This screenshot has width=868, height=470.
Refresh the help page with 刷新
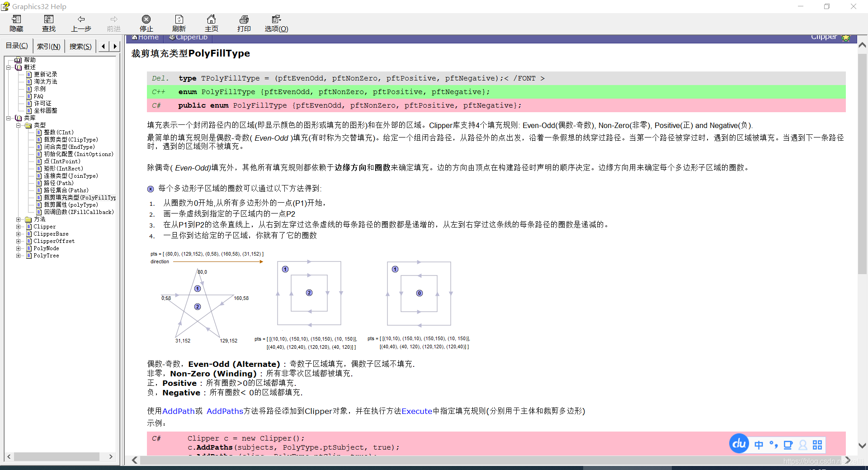(x=179, y=24)
